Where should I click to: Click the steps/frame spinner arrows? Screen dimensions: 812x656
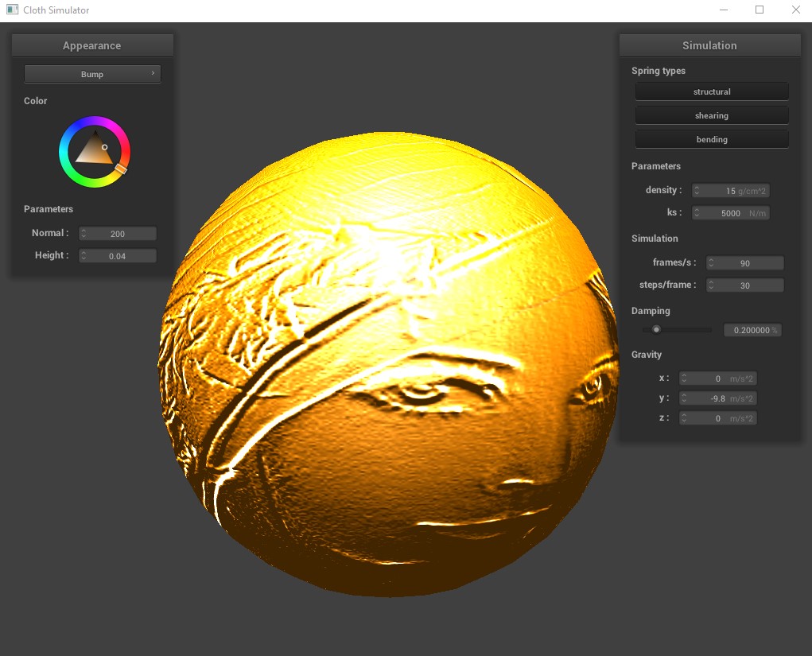[712, 285]
